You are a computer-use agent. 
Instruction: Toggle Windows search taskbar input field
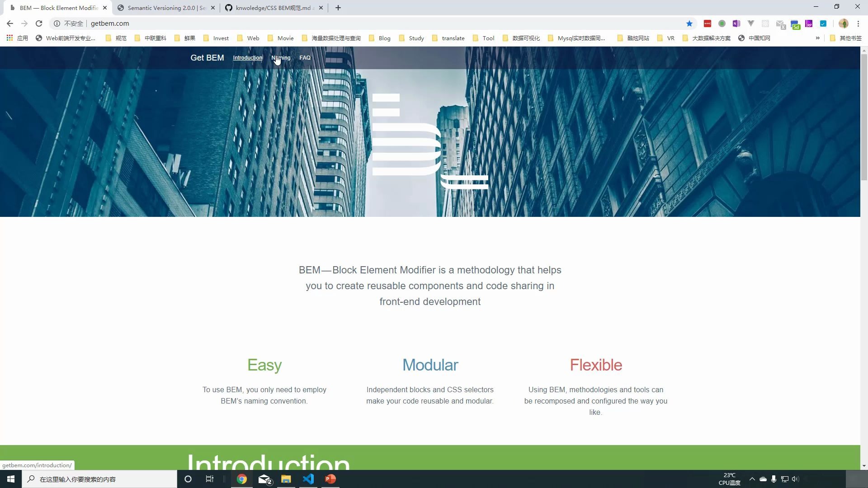coord(104,479)
